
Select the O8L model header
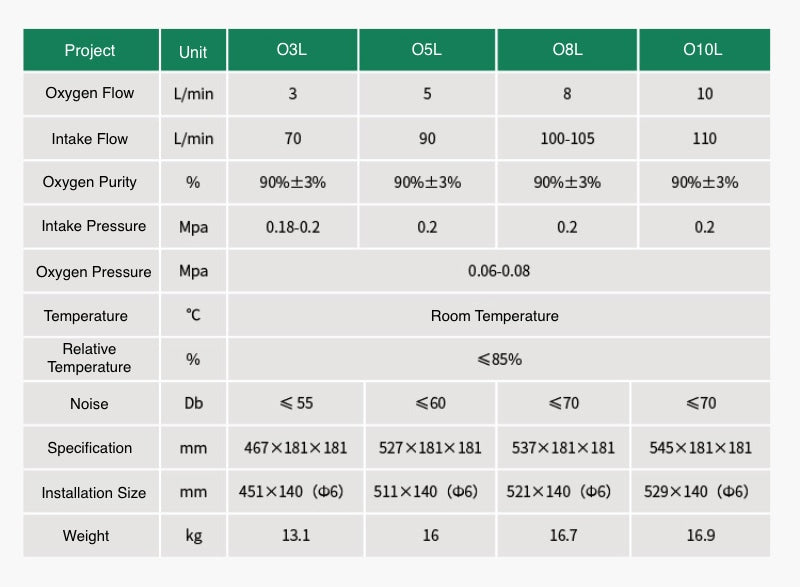[567, 50]
